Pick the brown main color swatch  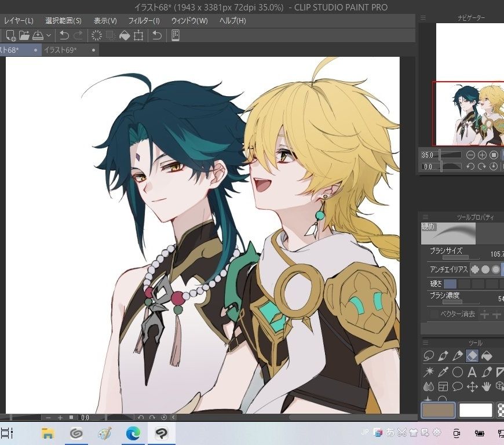pos(438,411)
